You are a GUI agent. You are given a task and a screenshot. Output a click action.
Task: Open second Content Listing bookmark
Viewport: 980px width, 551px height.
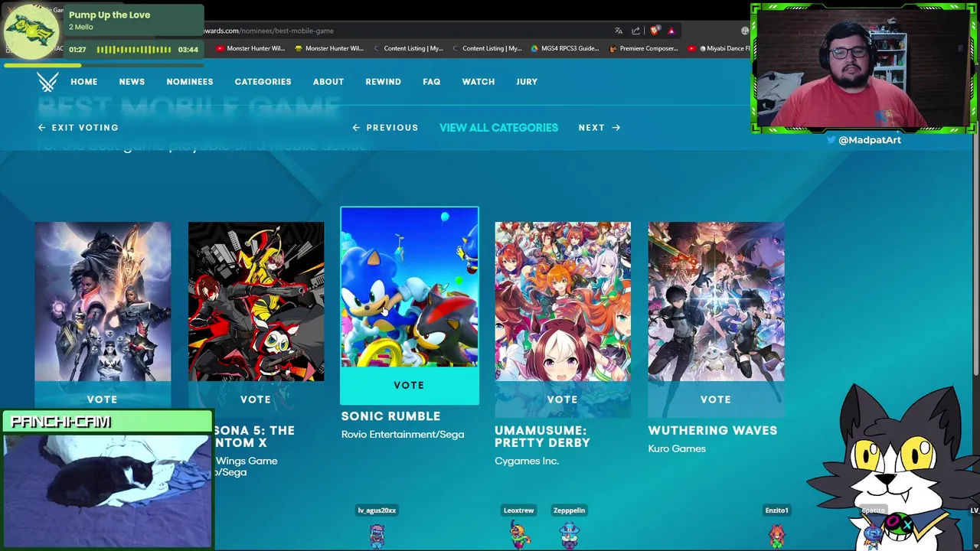pyautogui.click(x=487, y=48)
